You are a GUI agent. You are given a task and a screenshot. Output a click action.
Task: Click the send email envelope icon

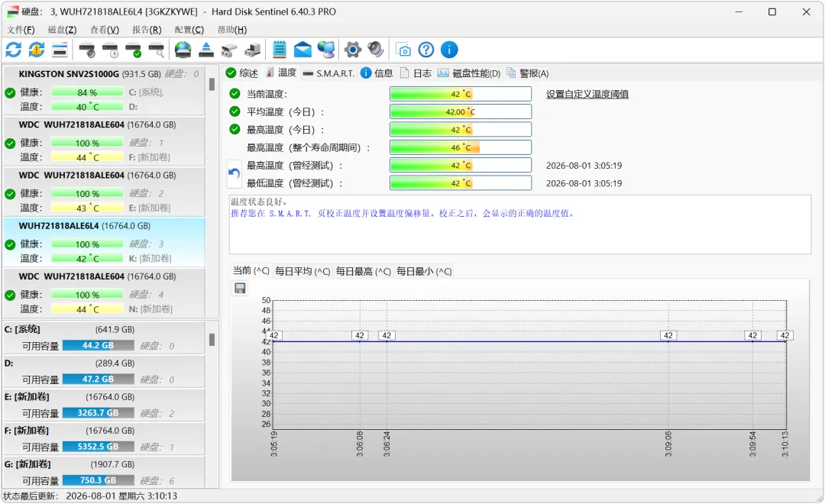(302, 50)
